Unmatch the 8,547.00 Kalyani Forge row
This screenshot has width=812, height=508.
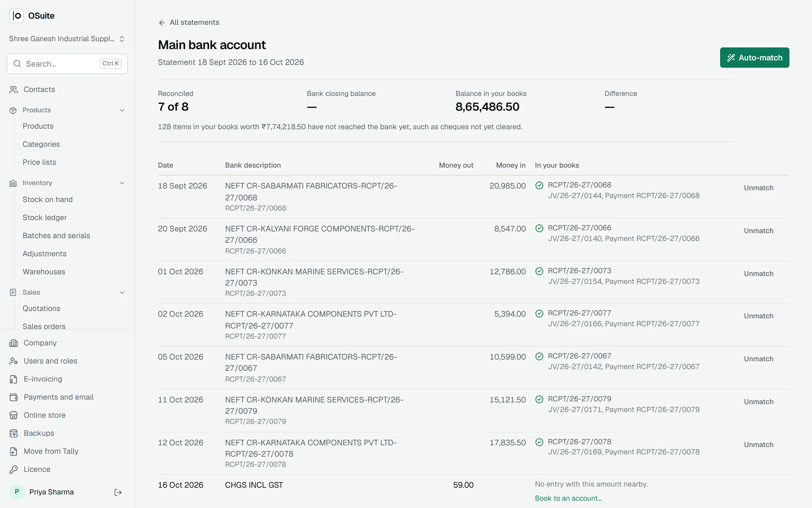pyautogui.click(x=759, y=231)
